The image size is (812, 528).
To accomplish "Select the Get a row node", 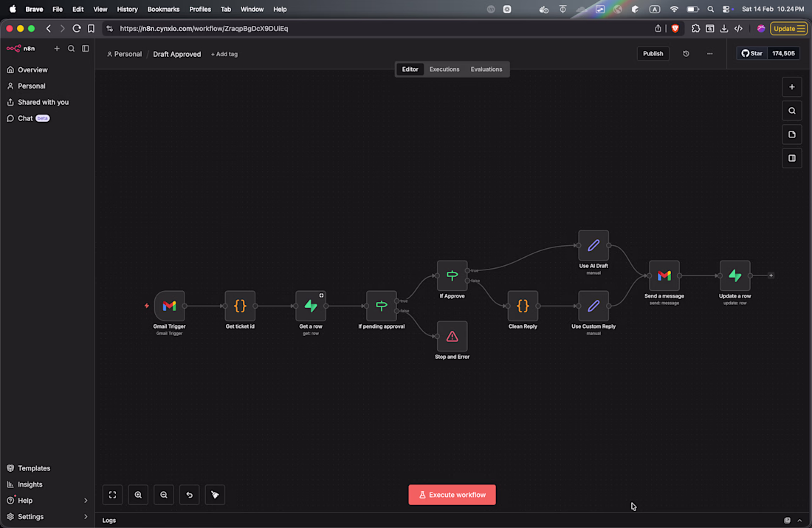I will click(311, 306).
